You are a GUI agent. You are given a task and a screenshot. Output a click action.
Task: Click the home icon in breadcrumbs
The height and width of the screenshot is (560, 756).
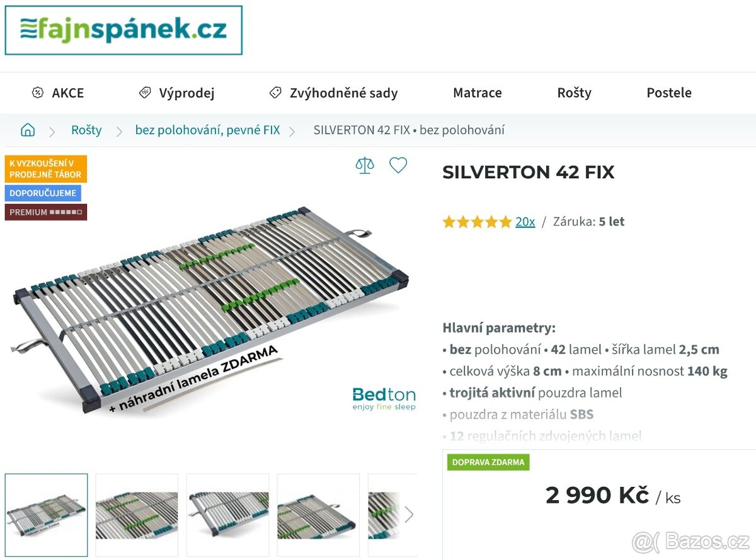[x=28, y=130]
